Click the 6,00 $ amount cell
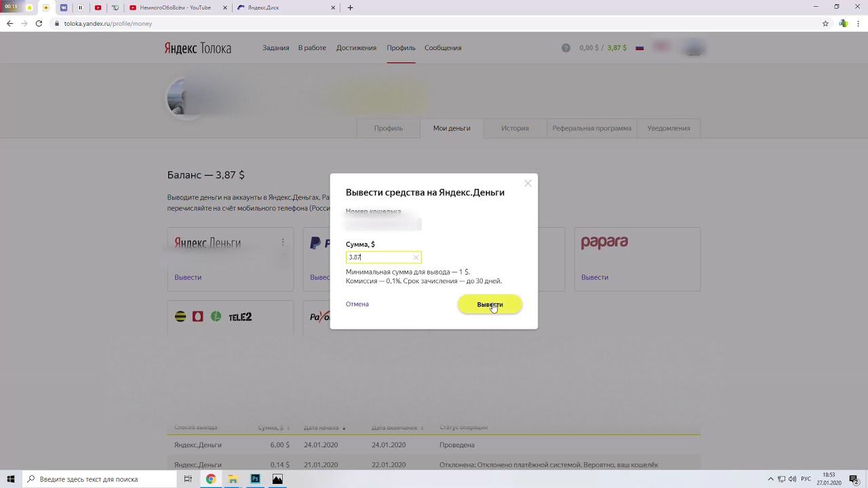This screenshot has width=868, height=488. tap(279, 445)
